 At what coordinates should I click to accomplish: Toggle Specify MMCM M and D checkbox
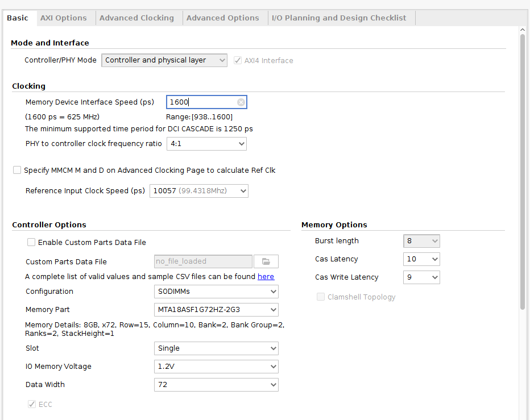[16, 170]
